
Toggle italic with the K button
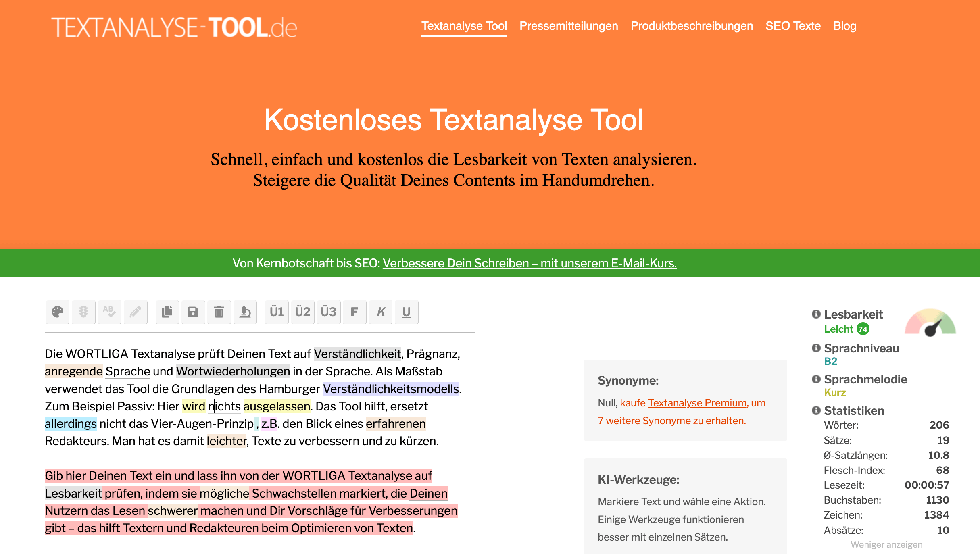click(x=381, y=312)
